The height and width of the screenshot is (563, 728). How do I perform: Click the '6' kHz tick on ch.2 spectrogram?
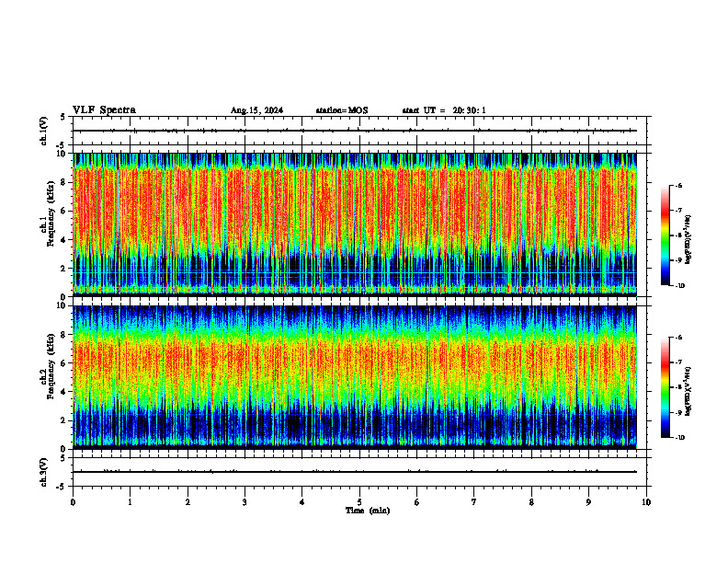64,363
